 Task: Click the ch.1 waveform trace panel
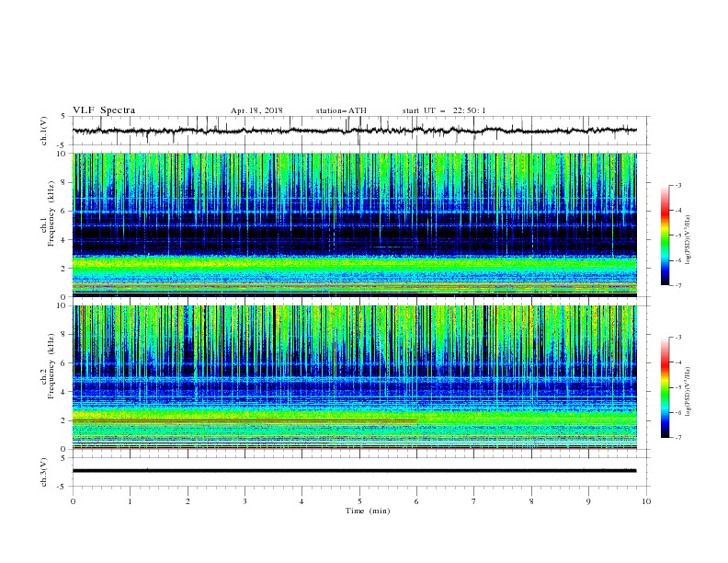pyautogui.click(x=360, y=131)
